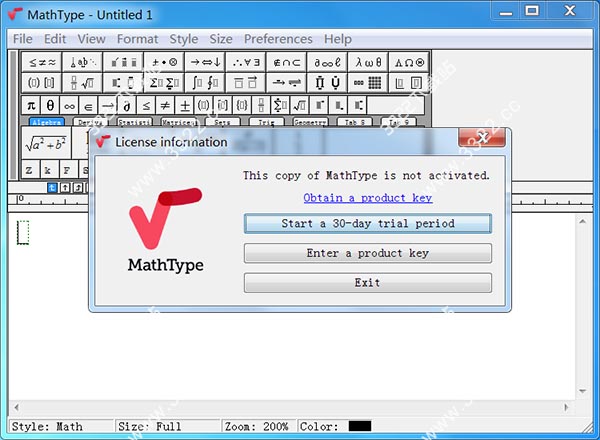Open the spaces and ellipses palette

(83, 62)
